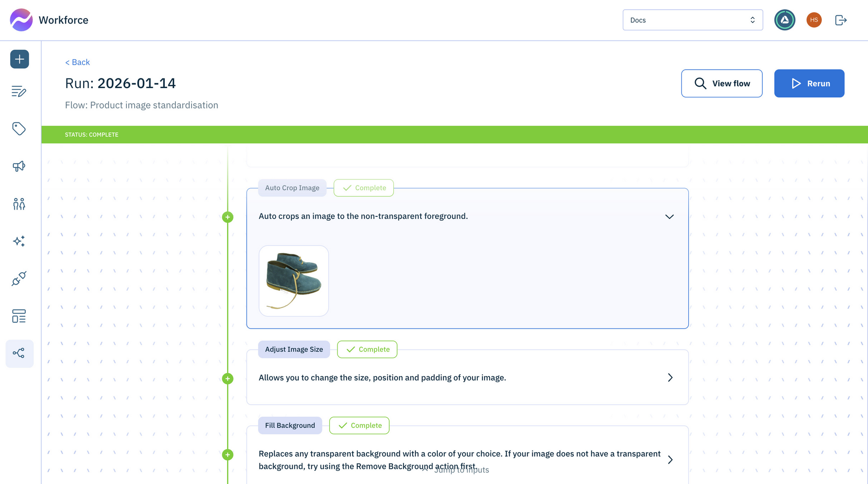Log out using the sign-out icon
Image resolution: width=868 pixels, height=484 pixels.
pos(841,20)
